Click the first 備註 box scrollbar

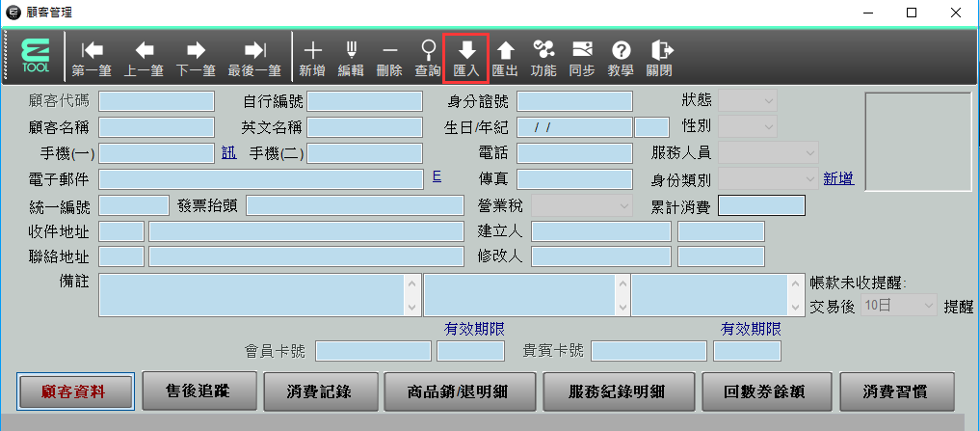[412, 295]
